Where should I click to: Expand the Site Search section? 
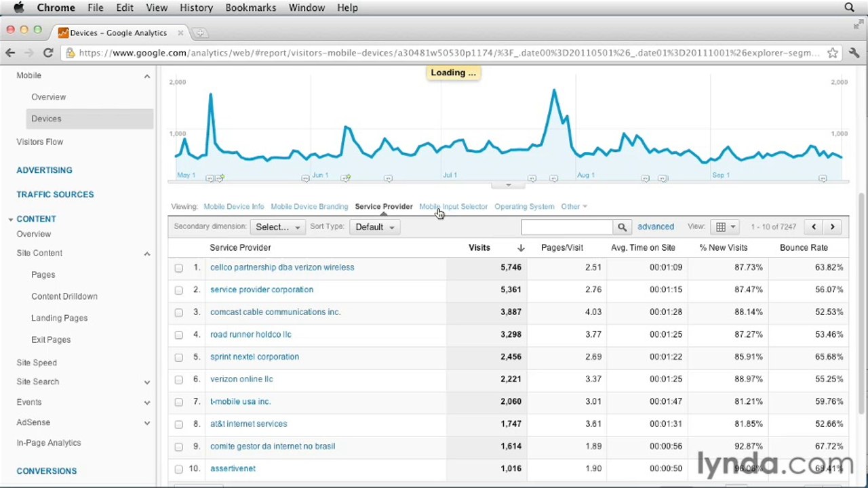point(146,382)
